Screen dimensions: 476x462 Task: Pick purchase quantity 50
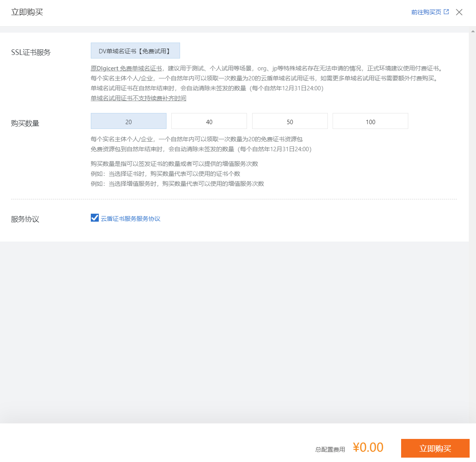click(290, 121)
